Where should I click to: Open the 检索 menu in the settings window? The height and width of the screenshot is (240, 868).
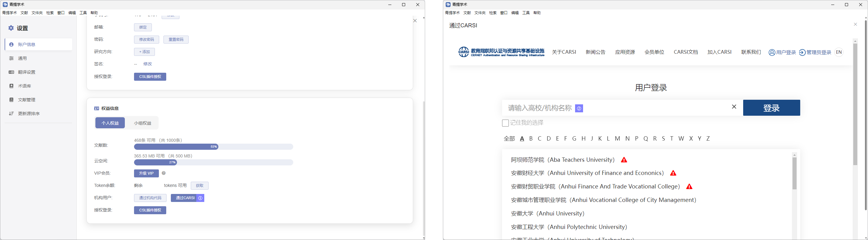[x=50, y=13]
